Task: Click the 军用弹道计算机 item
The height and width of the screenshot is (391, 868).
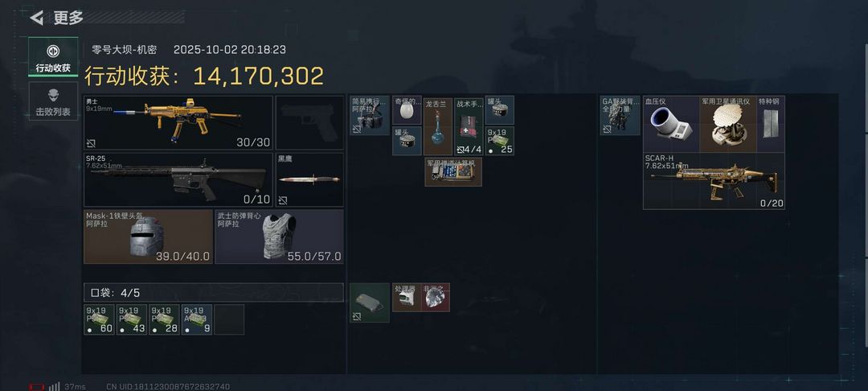Action: [x=453, y=171]
